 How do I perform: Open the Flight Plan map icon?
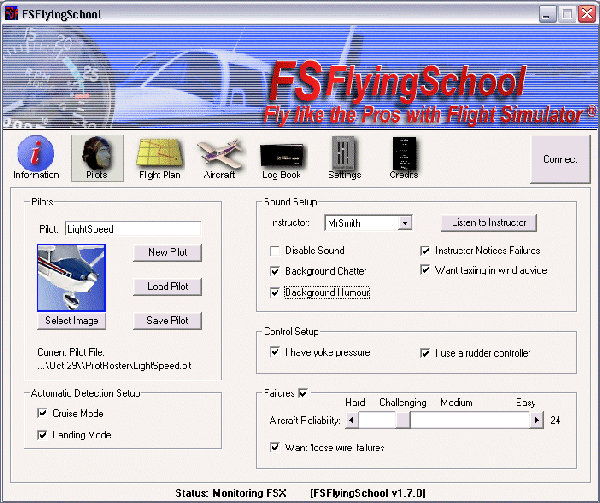tap(160, 158)
